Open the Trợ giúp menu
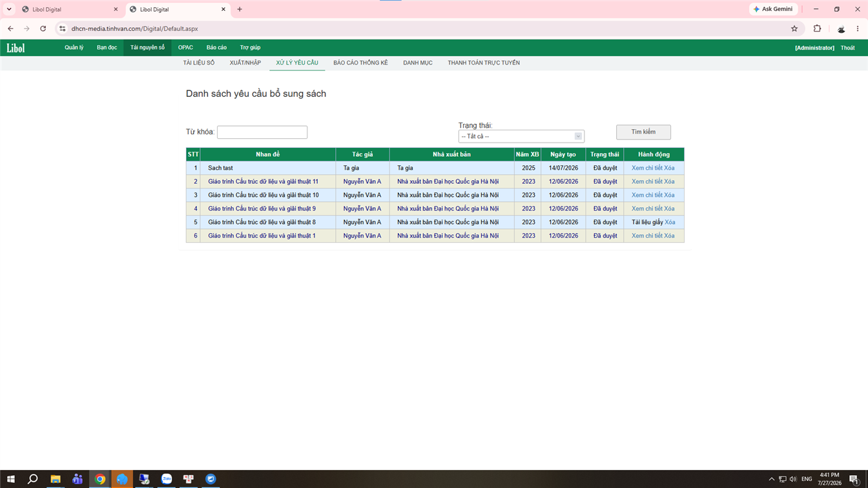The width and height of the screenshot is (868, 488). [251, 48]
